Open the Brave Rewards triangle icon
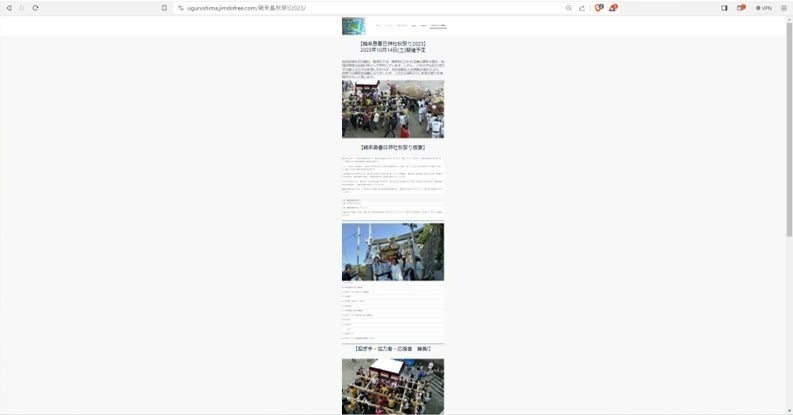 [613, 7]
